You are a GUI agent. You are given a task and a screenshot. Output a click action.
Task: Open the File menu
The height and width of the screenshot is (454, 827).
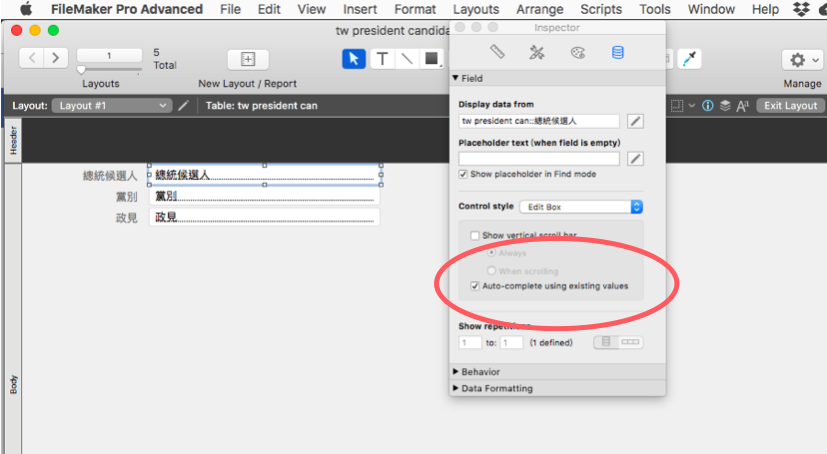click(x=230, y=9)
